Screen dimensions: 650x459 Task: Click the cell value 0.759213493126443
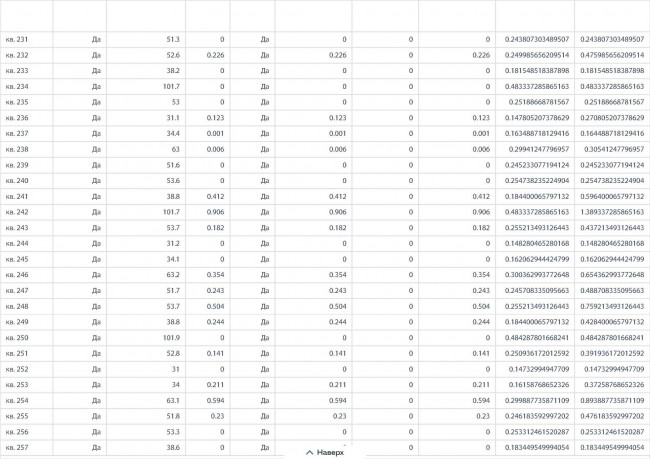click(x=612, y=306)
